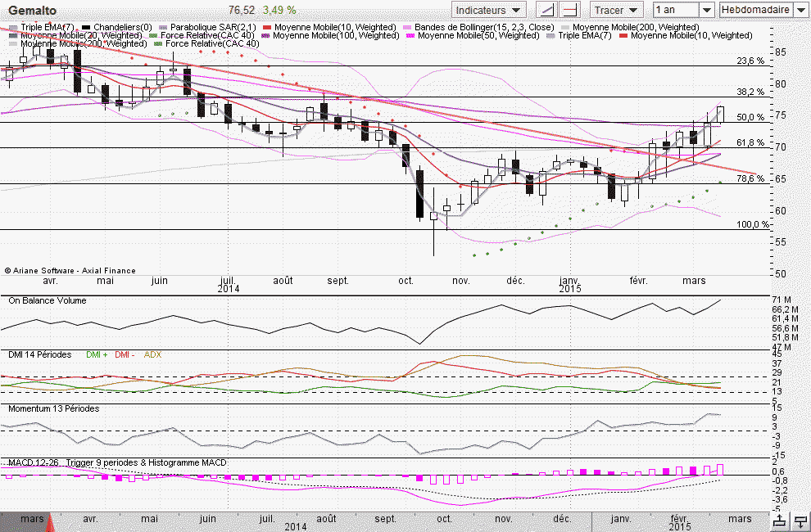811x532 pixels.
Task: Expand the Hebdomadaire frequency dropdown arrow
Action: tap(800, 10)
